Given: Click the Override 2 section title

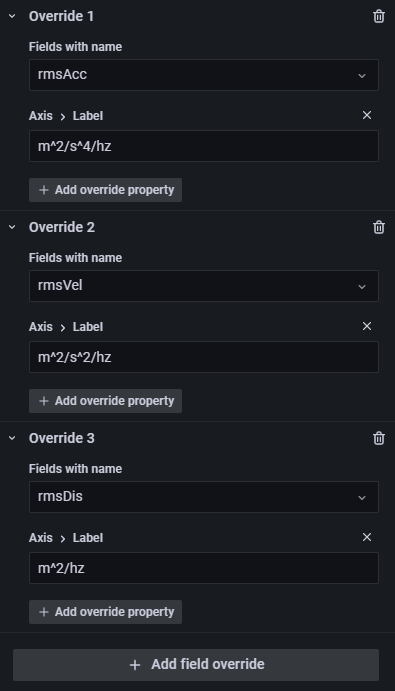Looking at the screenshot, I should [62, 227].
